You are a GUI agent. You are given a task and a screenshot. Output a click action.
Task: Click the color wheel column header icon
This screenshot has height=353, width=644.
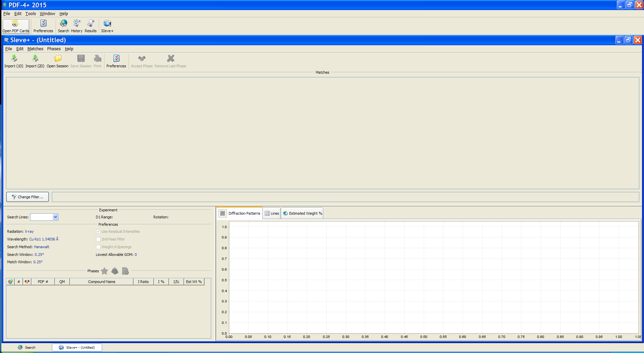10,282
